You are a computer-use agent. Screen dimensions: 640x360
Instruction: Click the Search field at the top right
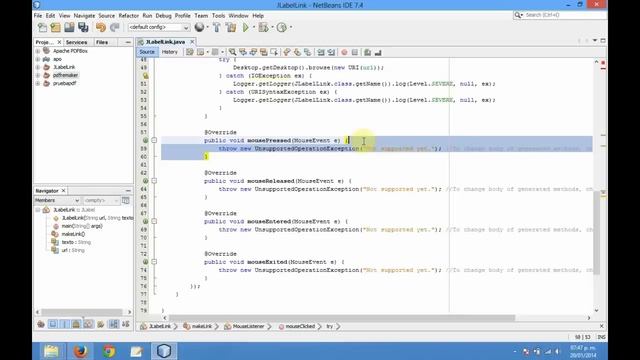pos(560,15)
